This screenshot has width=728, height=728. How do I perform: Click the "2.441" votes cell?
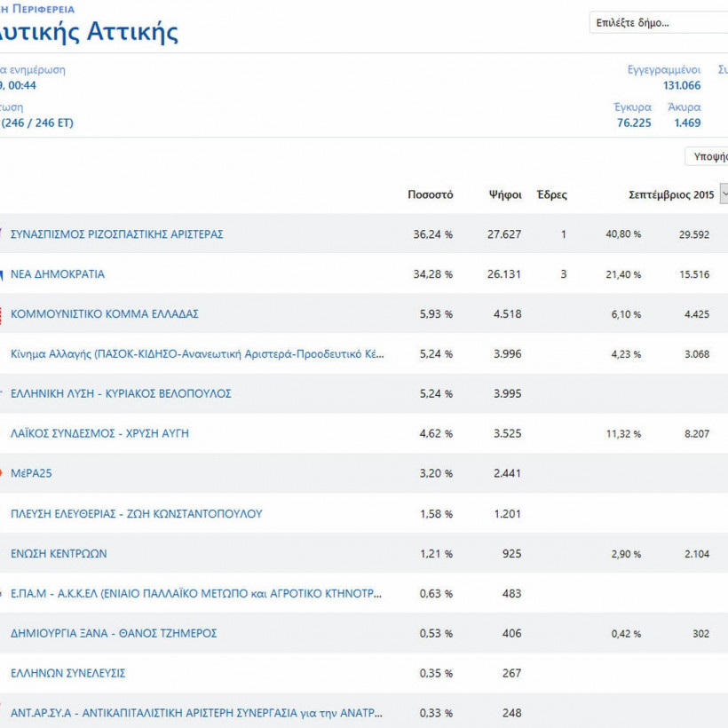coord(507,473)
